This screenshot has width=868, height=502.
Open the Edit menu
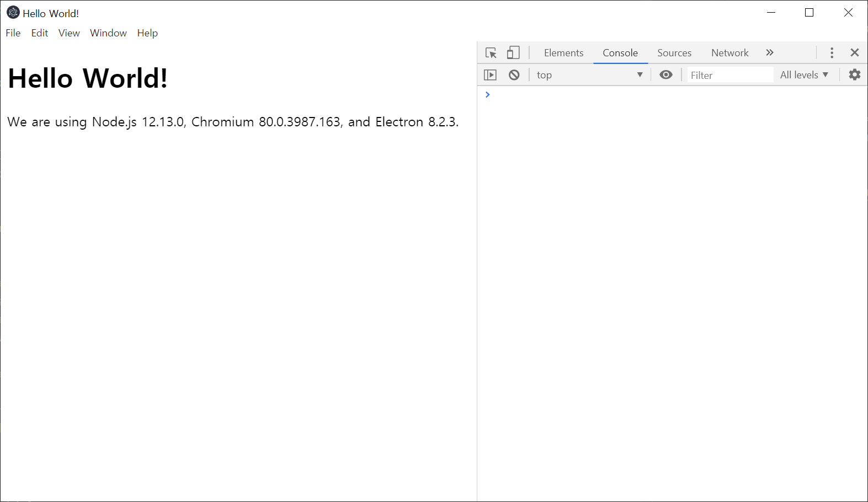pyautogui.click(x=40, y=33)
